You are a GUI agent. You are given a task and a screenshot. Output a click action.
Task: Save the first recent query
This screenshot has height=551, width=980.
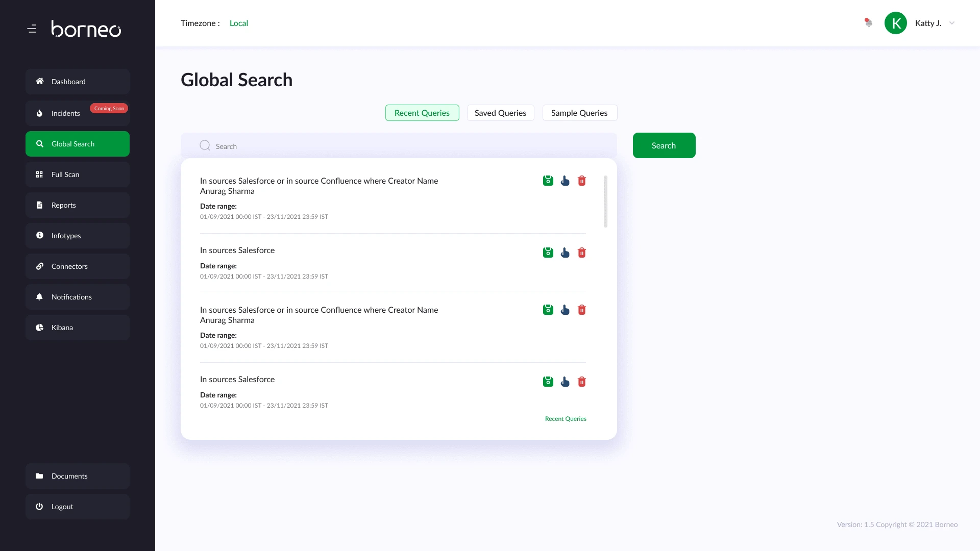tap(548, 181)
